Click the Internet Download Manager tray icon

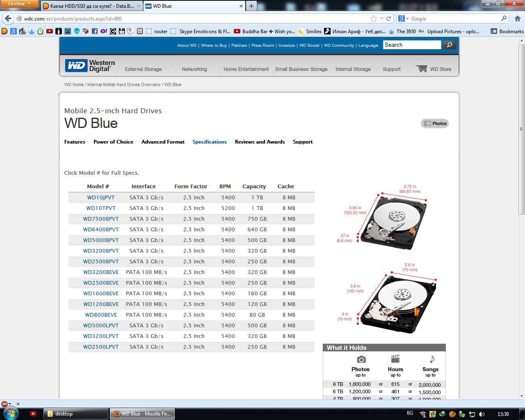443,414
